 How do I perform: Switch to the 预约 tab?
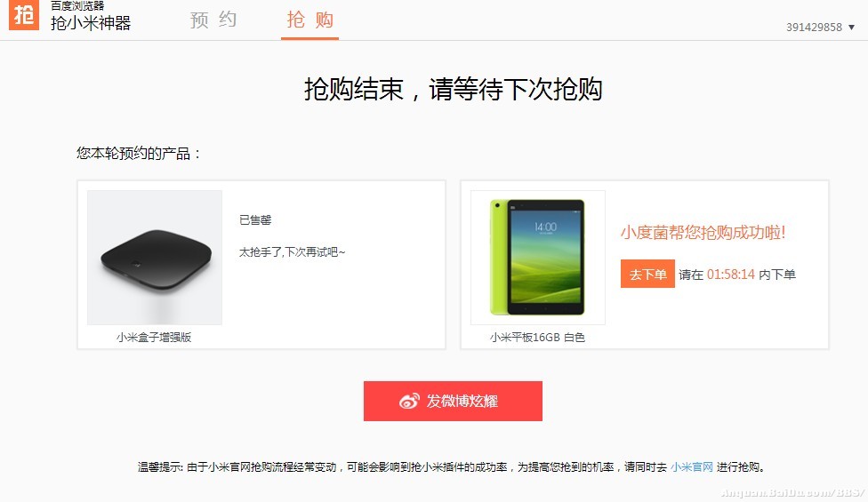point(213,20)
